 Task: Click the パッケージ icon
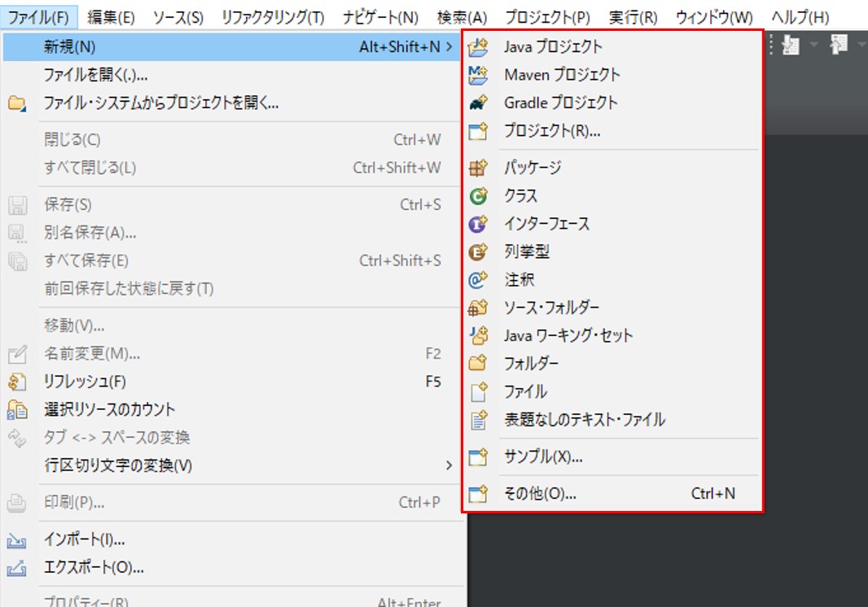pos(478,168)
